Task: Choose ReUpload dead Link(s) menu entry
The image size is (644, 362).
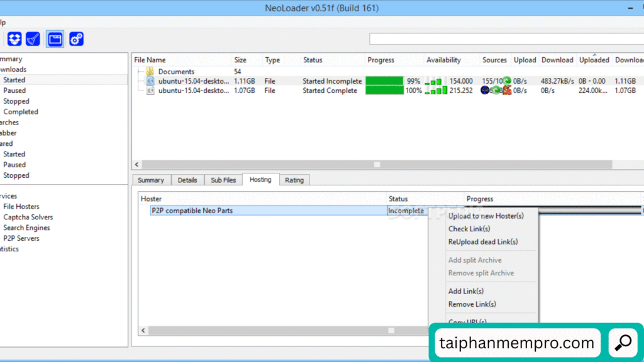Action: 482,242
